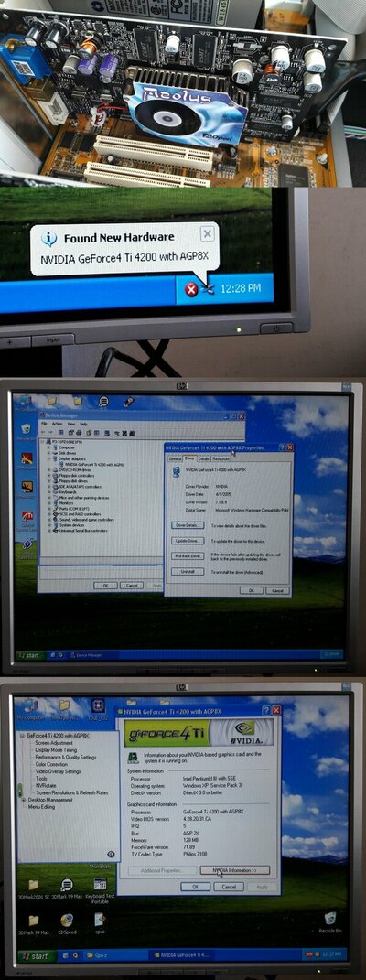366x980 pixels.
Task: Expand Ports (COM & LPT) node
Action: tap(48, 509)
